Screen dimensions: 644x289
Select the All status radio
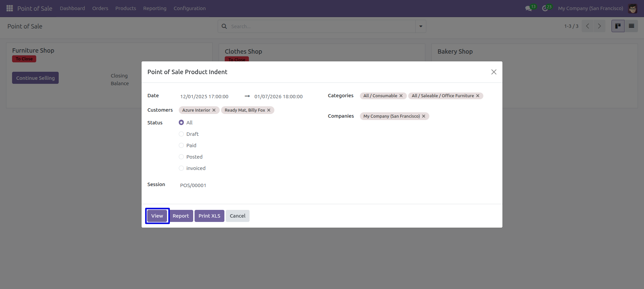pyautogui.click(x=181, y=122)
